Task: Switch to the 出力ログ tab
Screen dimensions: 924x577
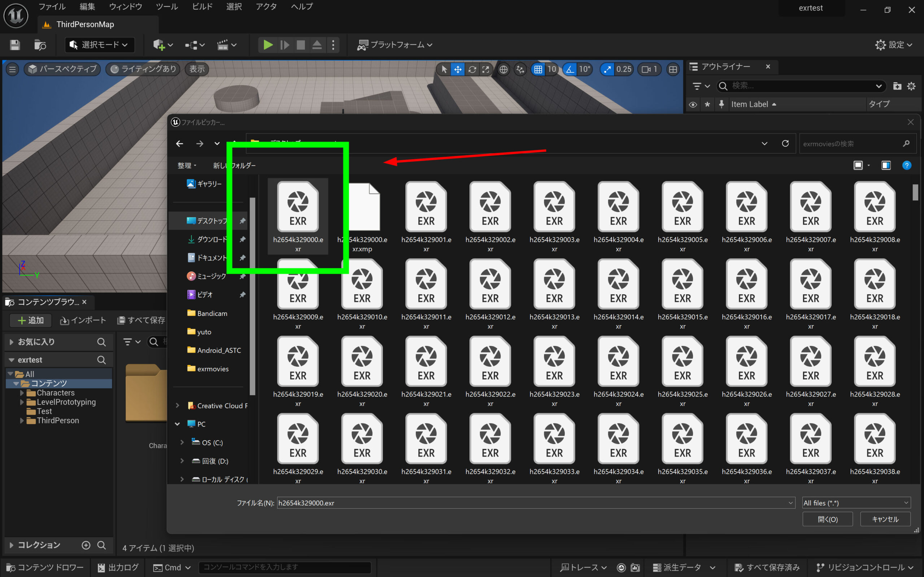Action: (118, 568)
